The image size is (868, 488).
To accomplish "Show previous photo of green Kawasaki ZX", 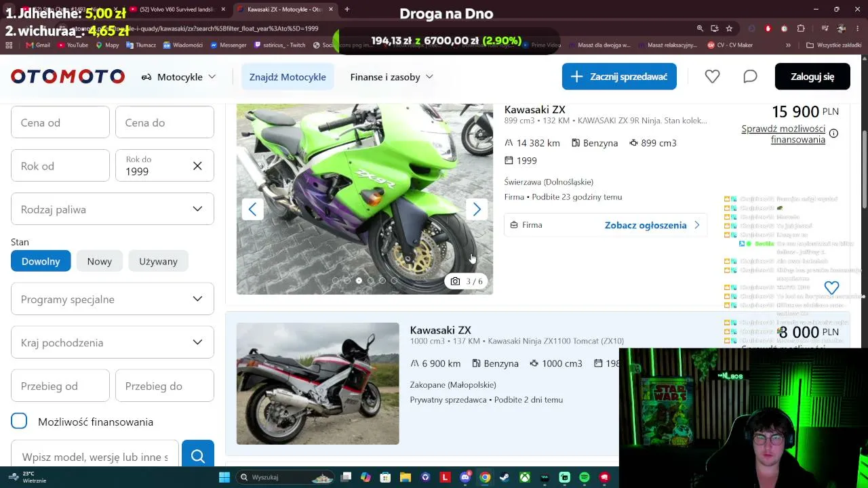I will tap(252, 209).
